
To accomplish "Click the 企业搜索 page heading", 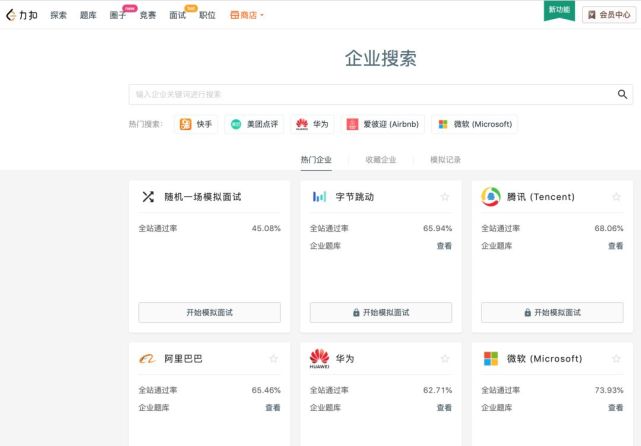I will tap(381, 58).
